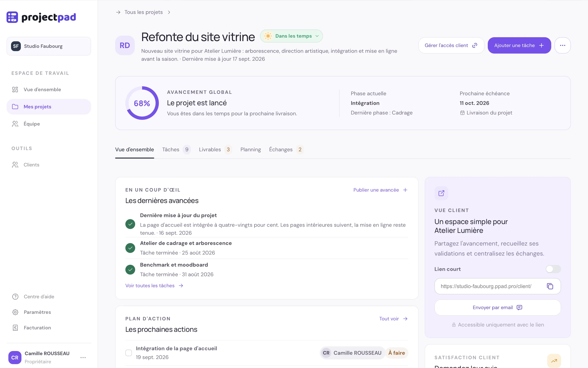
Task: Go to Mes projets folder
Action: point(49,107)
